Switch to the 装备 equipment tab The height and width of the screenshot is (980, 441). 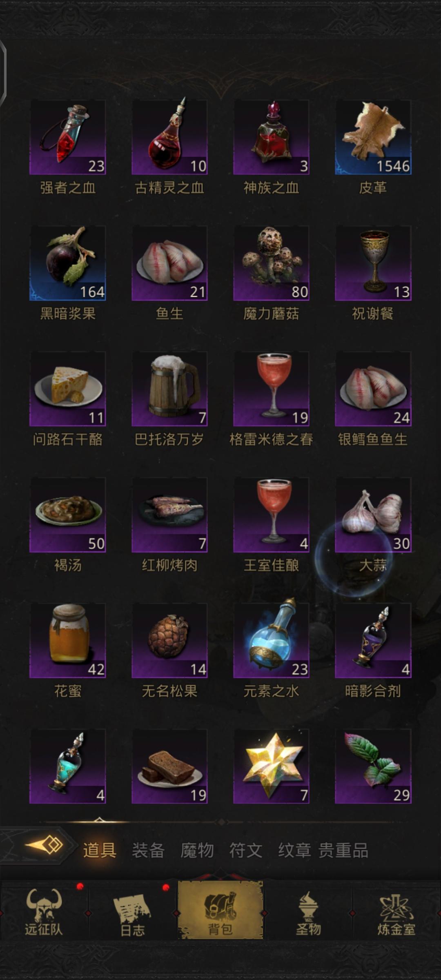[148, 851]
